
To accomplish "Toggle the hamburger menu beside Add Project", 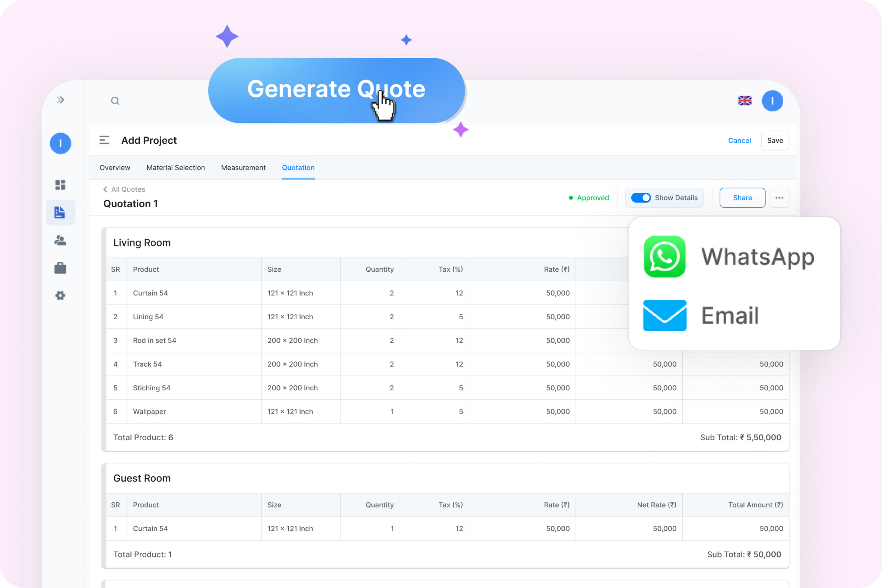I will [104, 140].
